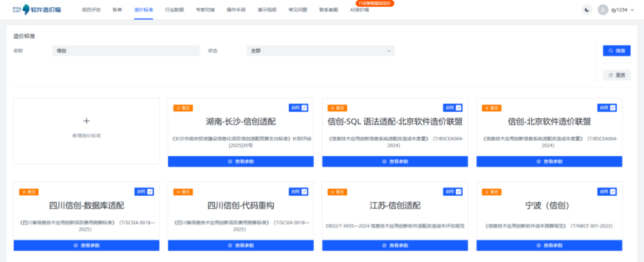The image size is (644, 262).
Task: Click the plus icon to add standard
Action: (86, 121)
